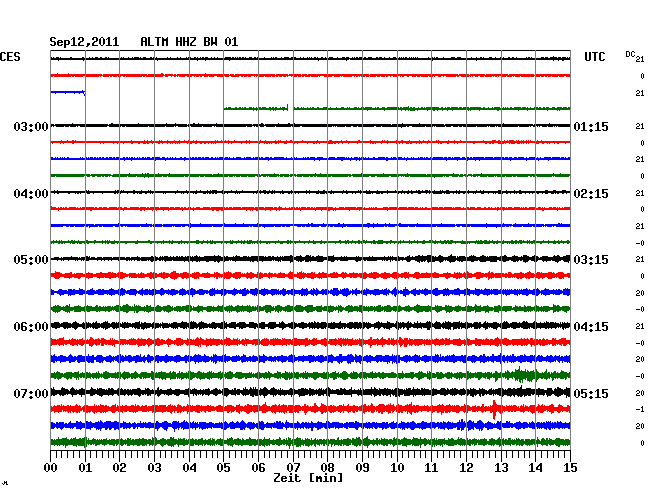
Task: Click the station header 'ALTM HHZ BW 01'
Action: 189,42
